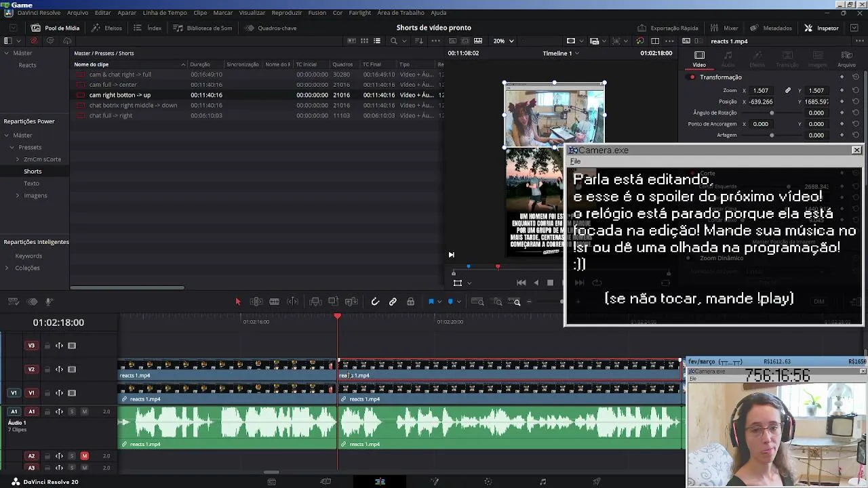
Task: Open viewer zoom 20% dropdown
Action: (x=503, y=41)
